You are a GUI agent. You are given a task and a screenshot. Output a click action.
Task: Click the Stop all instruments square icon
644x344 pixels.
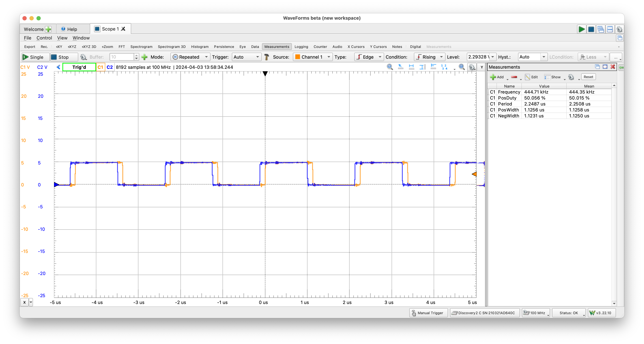[x=591, y=29]
